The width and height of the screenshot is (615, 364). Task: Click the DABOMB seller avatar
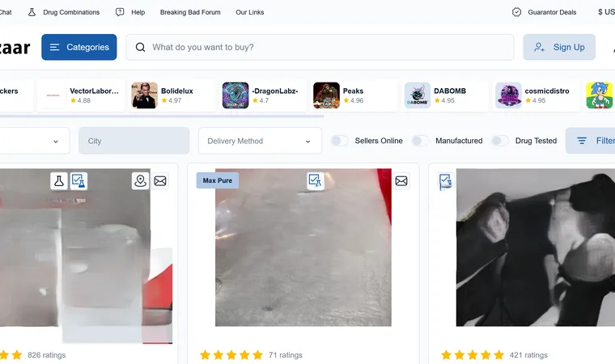418,95
